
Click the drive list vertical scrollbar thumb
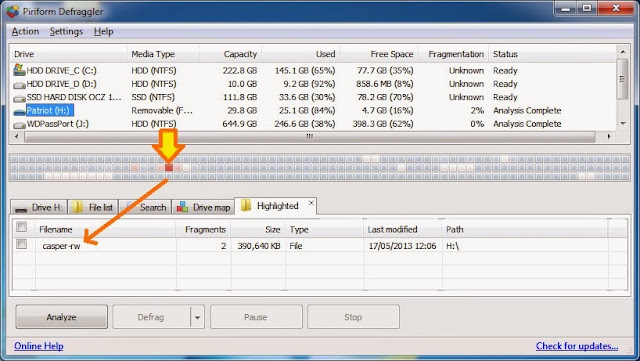click(x=622, y=79)
